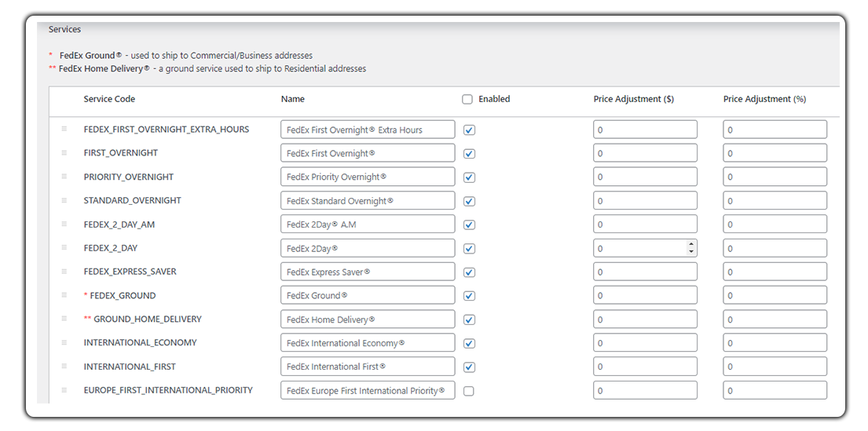
Task: Set dollar price adjustment for PRIORITY_OVERNIGHT
Action: (645, 177)
